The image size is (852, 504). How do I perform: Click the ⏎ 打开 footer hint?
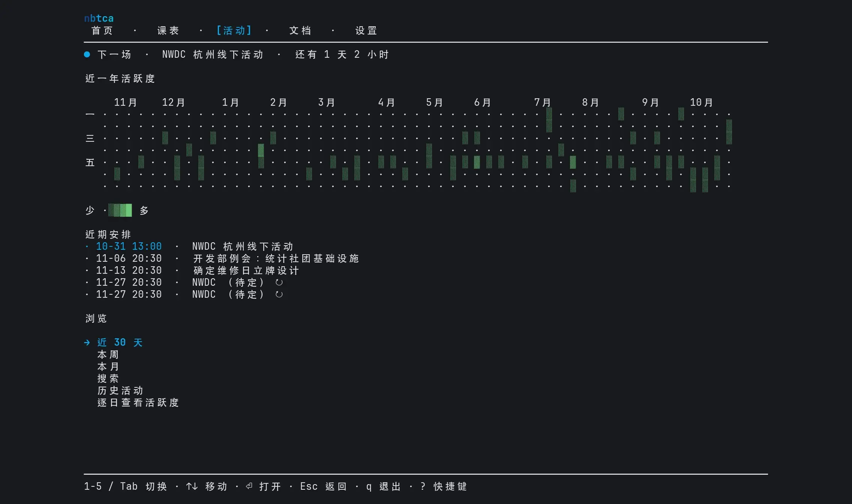[x=263, y=486]
